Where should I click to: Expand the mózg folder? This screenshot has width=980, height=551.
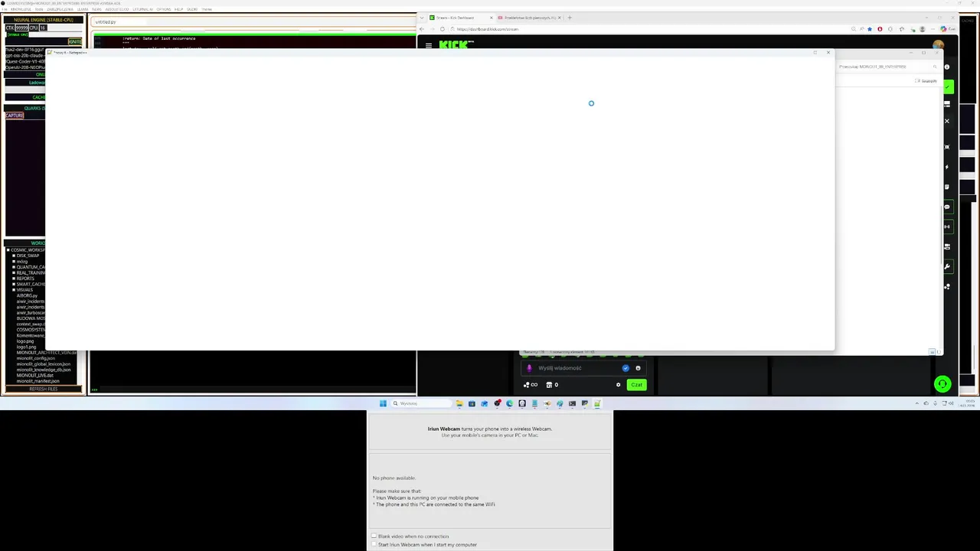(14, 261)
